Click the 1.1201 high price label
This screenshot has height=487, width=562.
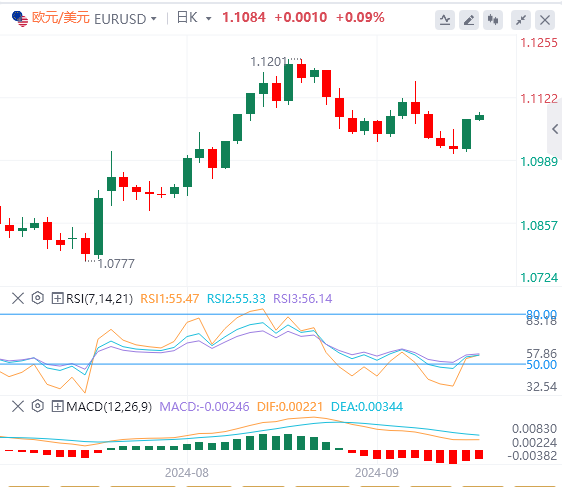coord(269,62)
